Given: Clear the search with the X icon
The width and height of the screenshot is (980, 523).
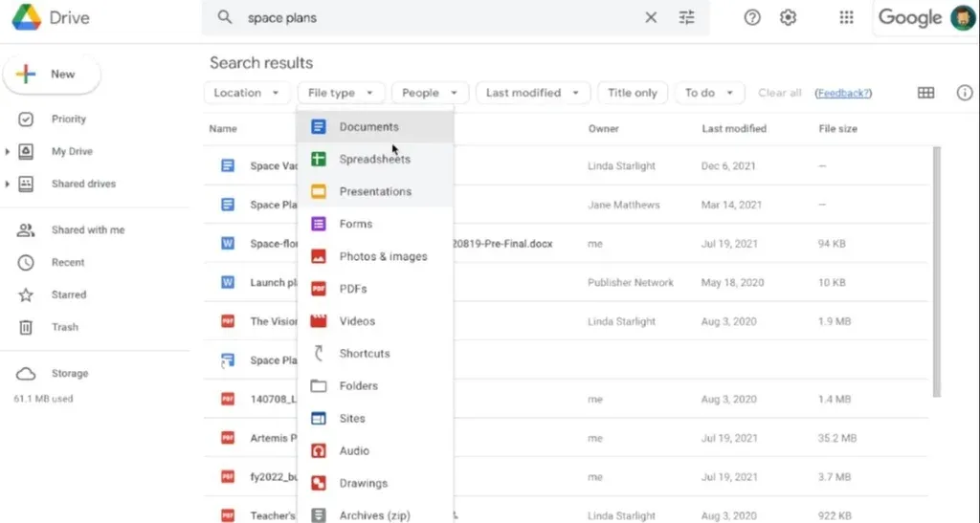Looking at the screenshot, I should (651, 17).
